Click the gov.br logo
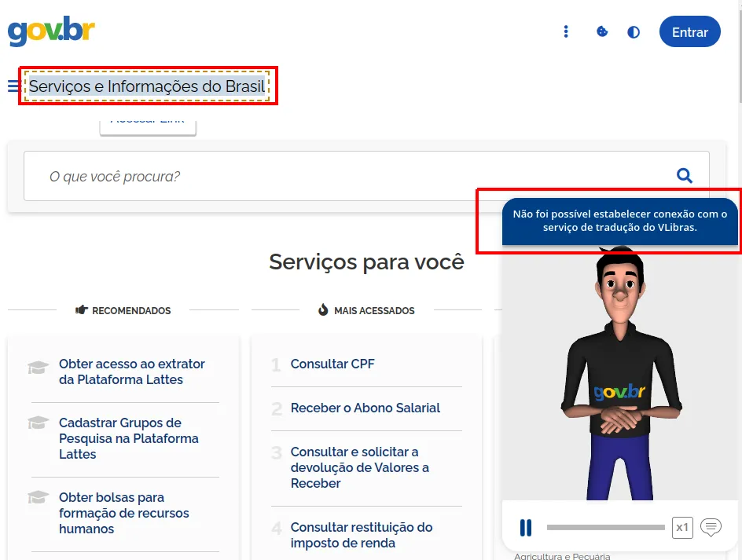The height and width of the screenshot is (560, 742). point(51,31)
